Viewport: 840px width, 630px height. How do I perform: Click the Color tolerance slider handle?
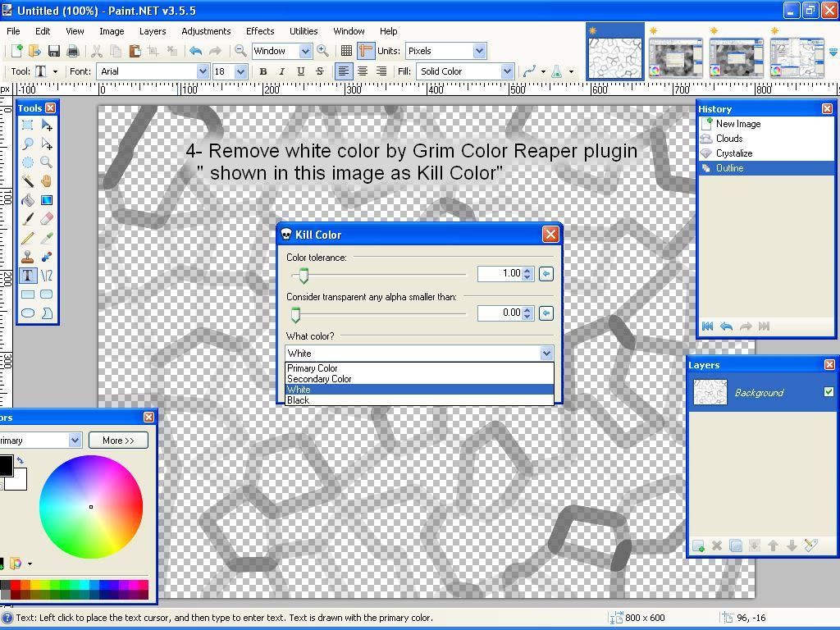point(304,276)
